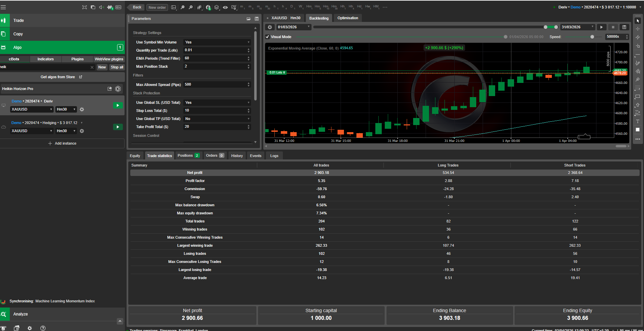
Task: Open chart display settings gear icon
Action: pos(234,7)
